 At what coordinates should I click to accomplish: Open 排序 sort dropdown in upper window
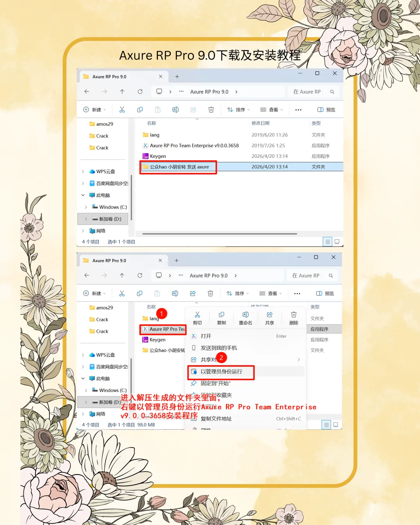pyautogui.click(x=238, y=110)
